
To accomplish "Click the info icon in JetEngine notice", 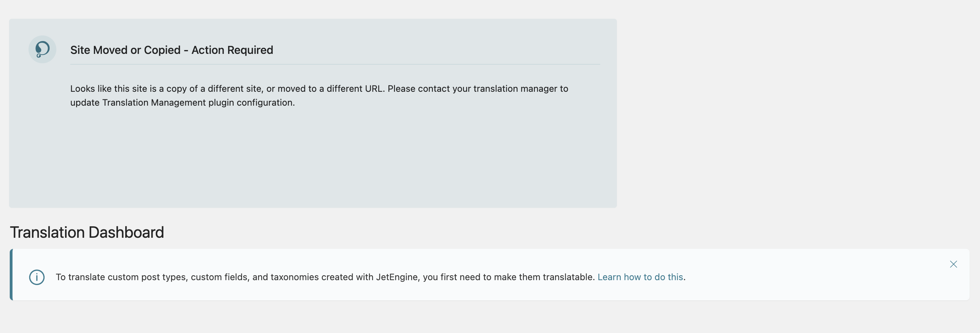I will (37, 277).
